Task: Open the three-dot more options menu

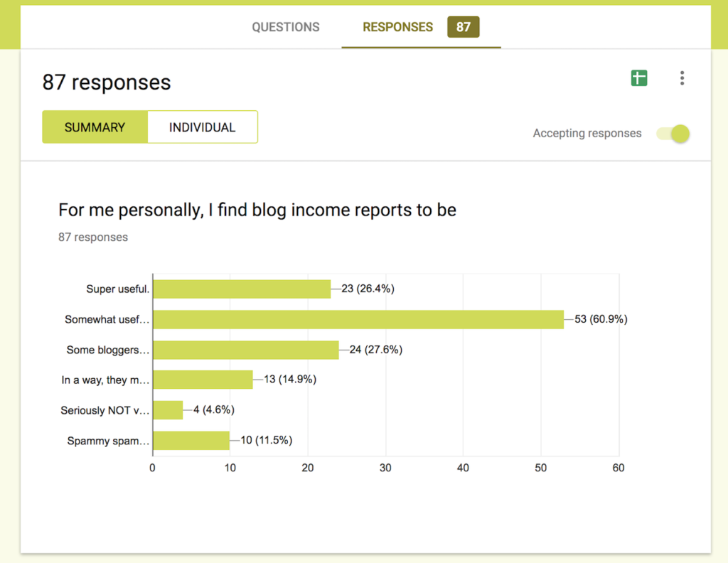Action: tap(682, 78)
